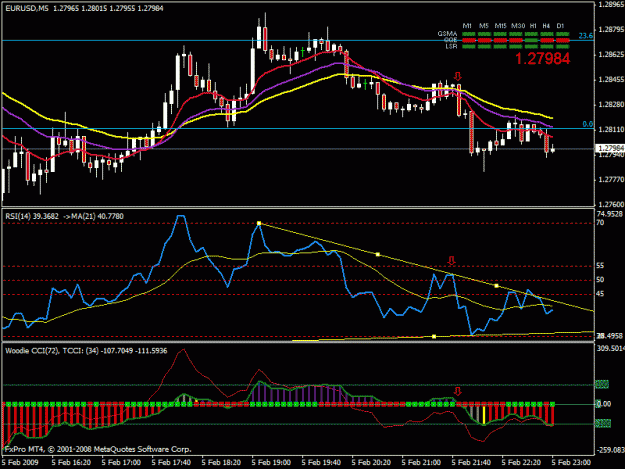Click the red QQE cell under M1

pos(469,40)
